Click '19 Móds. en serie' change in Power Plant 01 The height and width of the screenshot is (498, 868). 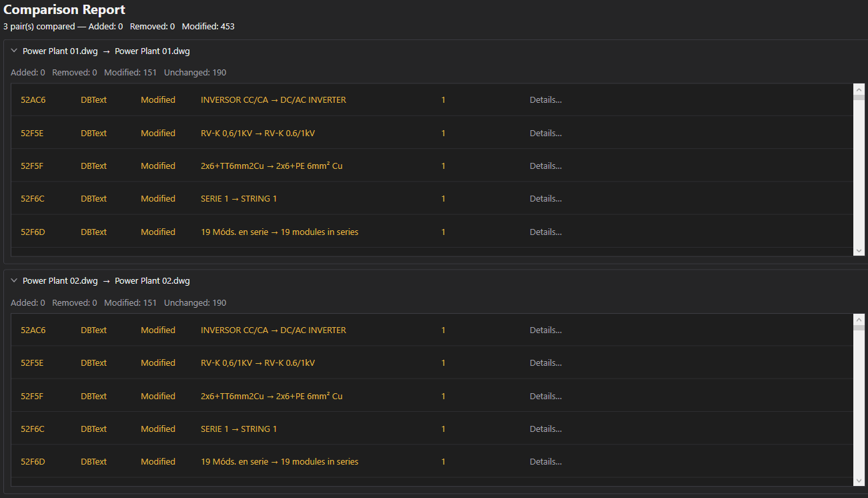click(280, 232)
